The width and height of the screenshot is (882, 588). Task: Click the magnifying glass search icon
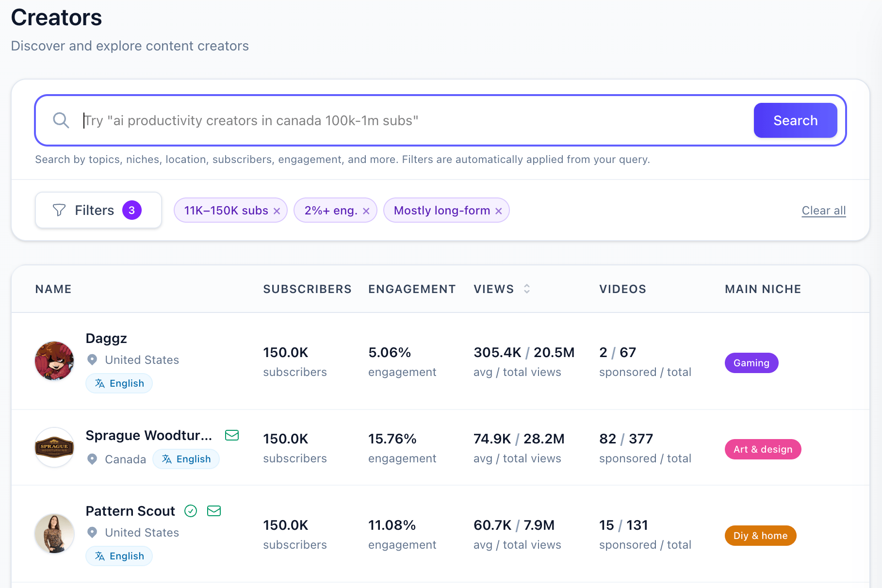point(61,120)
